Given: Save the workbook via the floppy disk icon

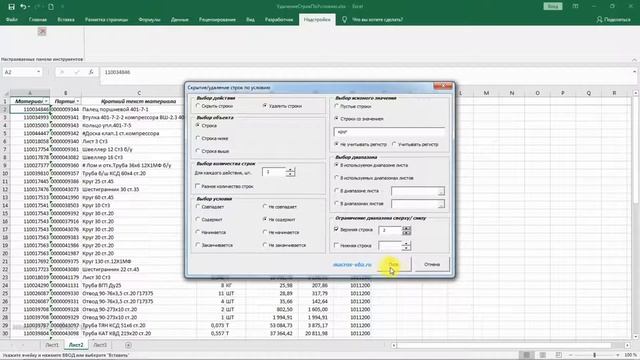Looking at the screenshot, I should [11, 7].
